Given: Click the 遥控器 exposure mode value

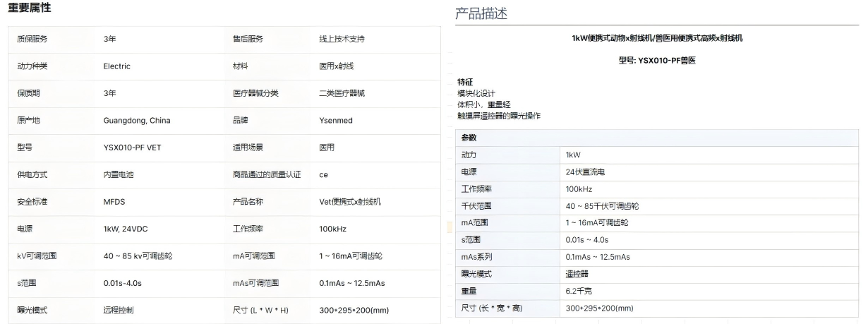Looking at the screenshot, I should (x=577, y=274).
